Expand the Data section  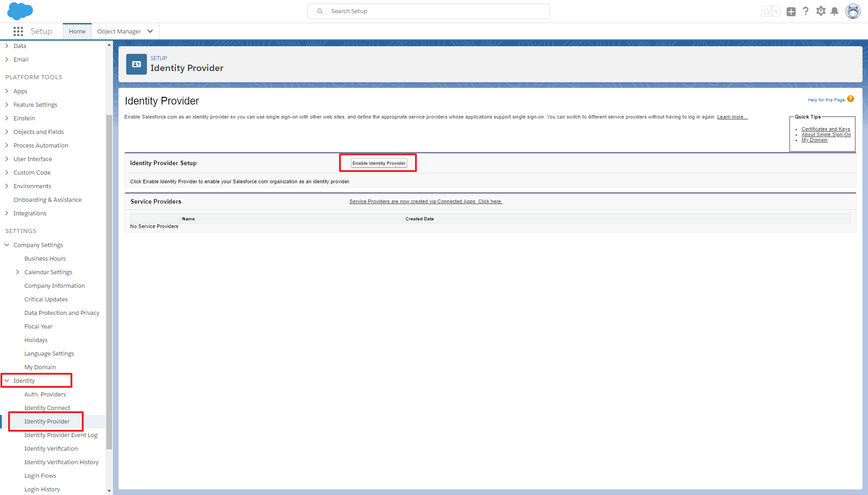tap(7, 46)
